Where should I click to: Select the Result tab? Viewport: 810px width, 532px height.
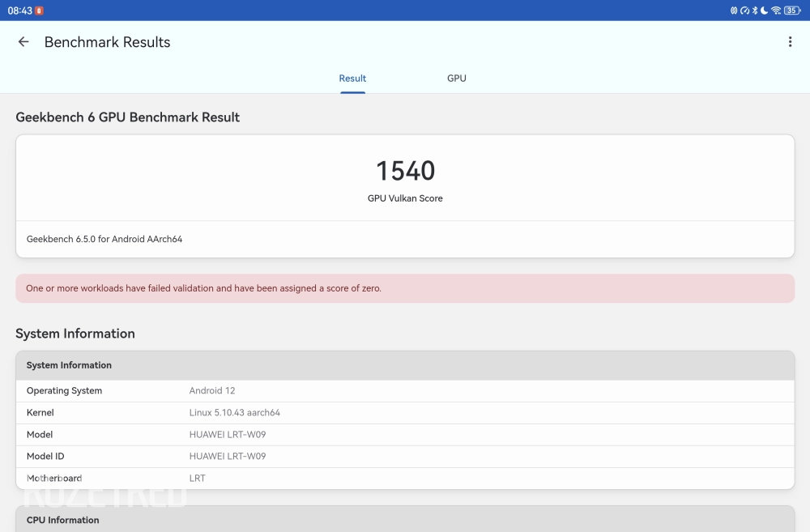click(352, 79)
